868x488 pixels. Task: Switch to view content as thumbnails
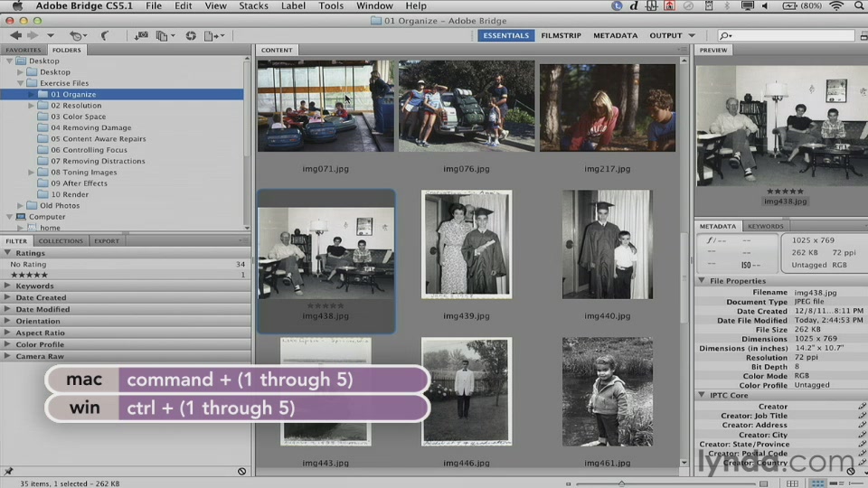pos(817,483)
